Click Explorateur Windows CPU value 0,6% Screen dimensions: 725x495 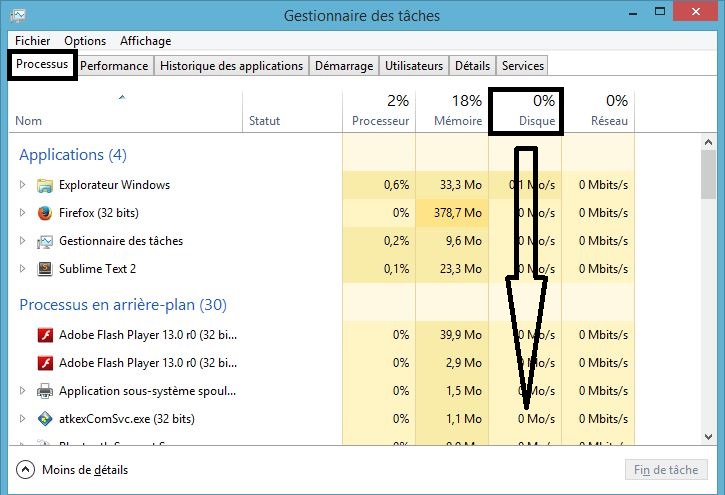pyautogui.click(x=396, y=185)
